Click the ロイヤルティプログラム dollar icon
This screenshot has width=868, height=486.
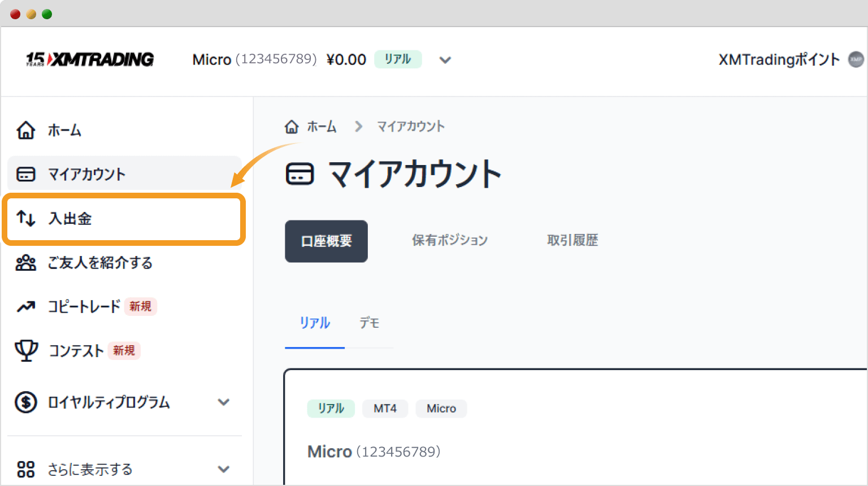(26, 402)
